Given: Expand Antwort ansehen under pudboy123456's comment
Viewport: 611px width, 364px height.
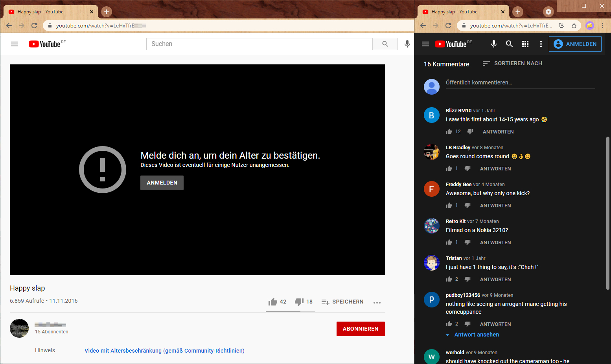Looking at the screenshot, I should coord(473,335).
